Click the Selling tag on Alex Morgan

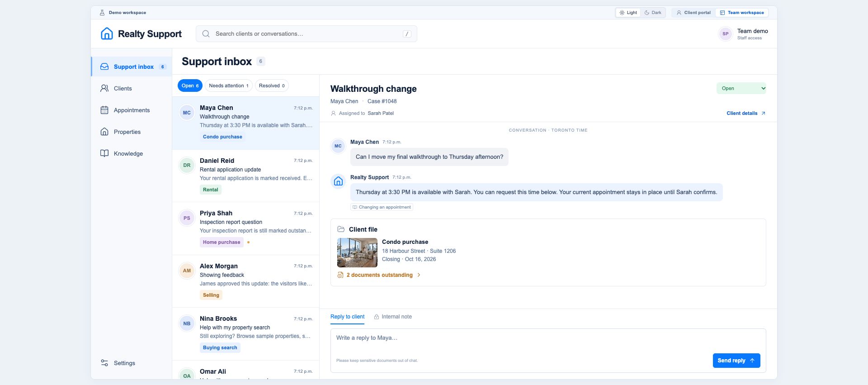click(x=211, y=295)
